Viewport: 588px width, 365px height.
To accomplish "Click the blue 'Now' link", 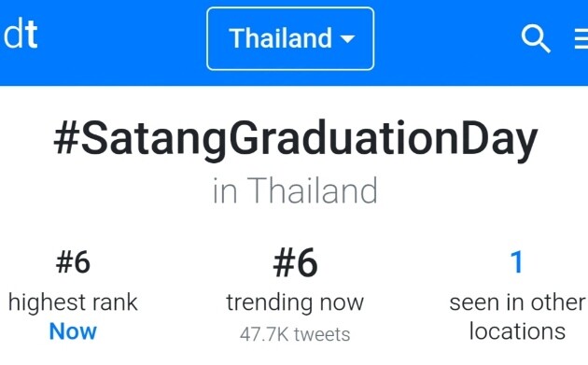I will (73, 331).
